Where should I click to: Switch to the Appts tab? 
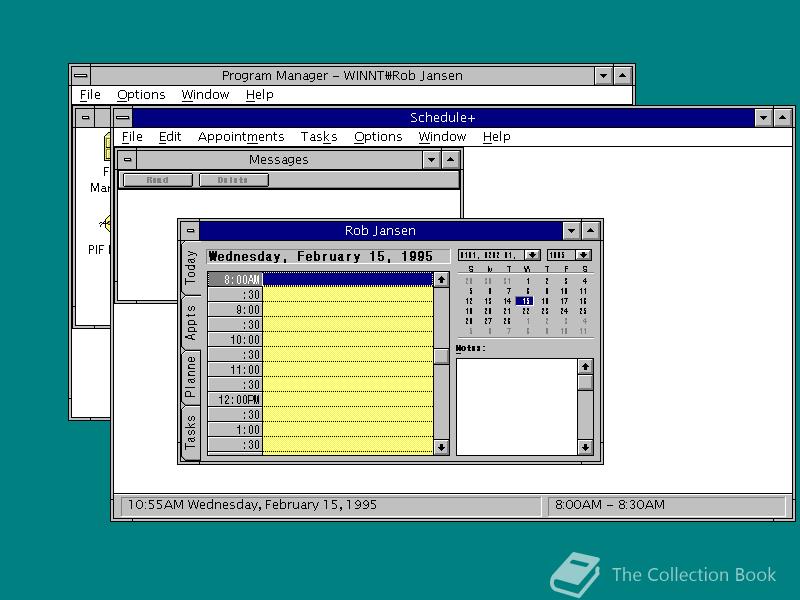[x=190, y=323]
